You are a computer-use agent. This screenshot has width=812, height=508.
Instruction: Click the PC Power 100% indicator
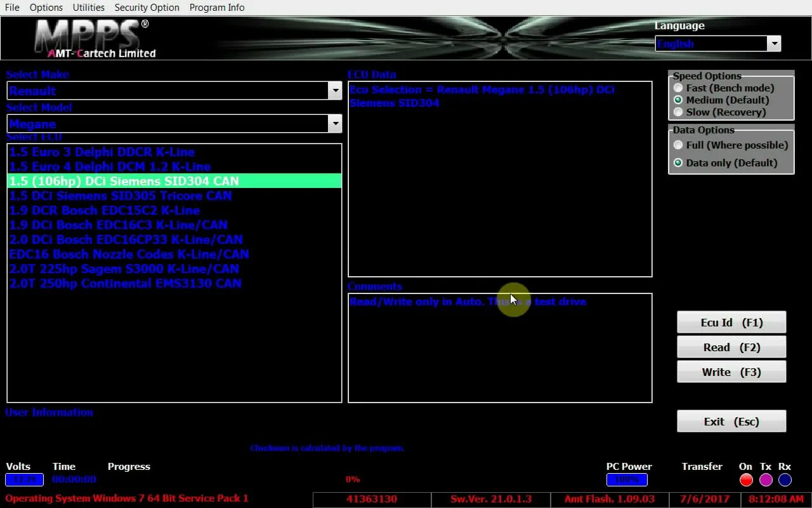(x=627, y=480)
